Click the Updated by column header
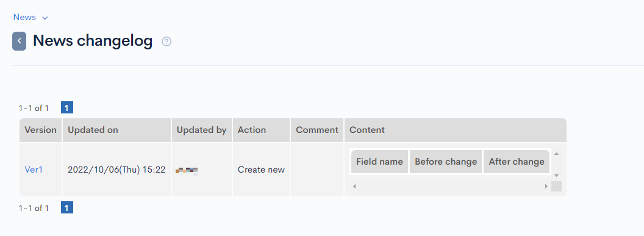Screen dimensions: 644x236 (x=202, y=130)
